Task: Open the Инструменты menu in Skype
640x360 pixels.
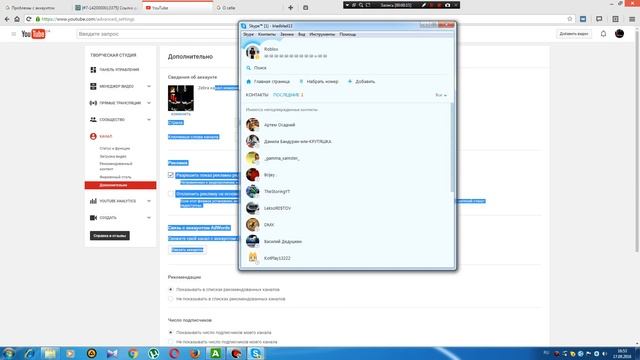Action: point(322,35)
